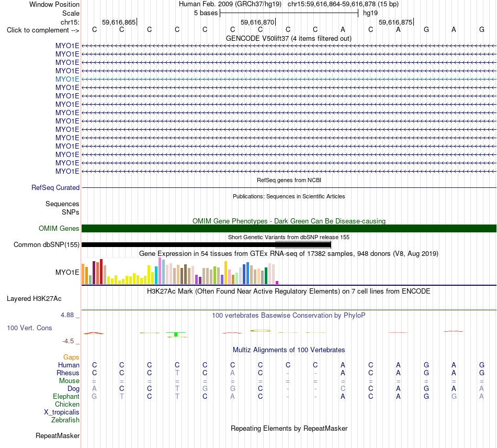Open the 'H3K27Ac Mark' ENCODE track title
The height and width of the screenshot is (448, 497).
(x=289, y=292)
